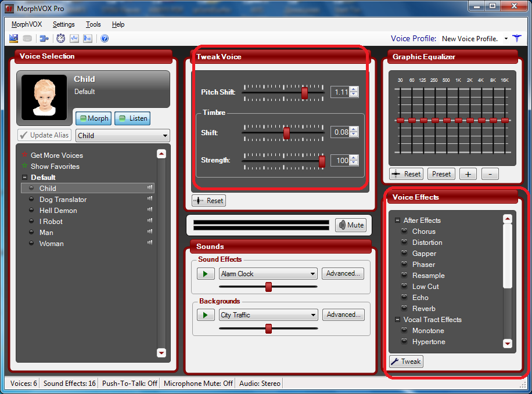Open the Help menu
Viewport: 532px width, 394px height.
click(118, 24)
